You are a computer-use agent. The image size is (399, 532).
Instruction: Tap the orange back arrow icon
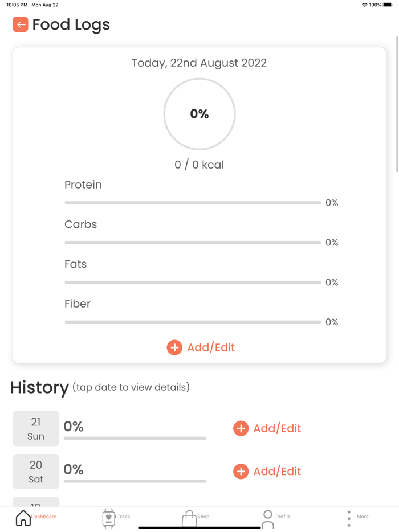tap(21, 24)
